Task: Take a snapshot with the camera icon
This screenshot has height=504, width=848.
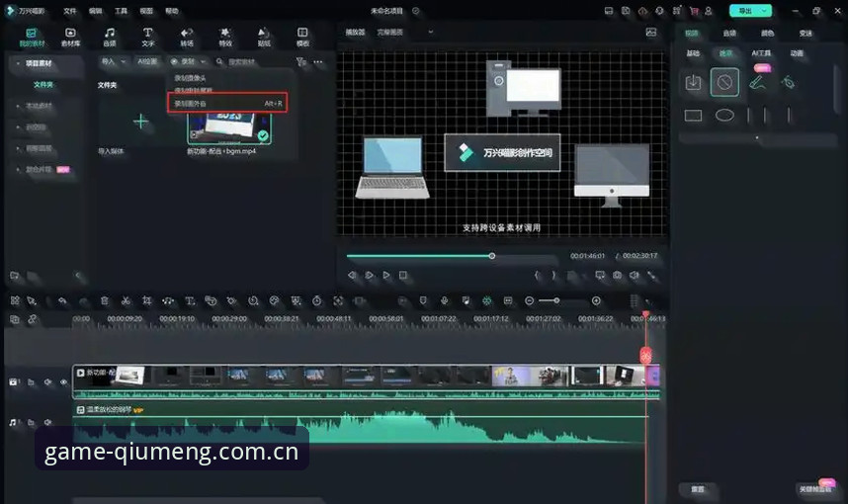Action: [617, 276]
